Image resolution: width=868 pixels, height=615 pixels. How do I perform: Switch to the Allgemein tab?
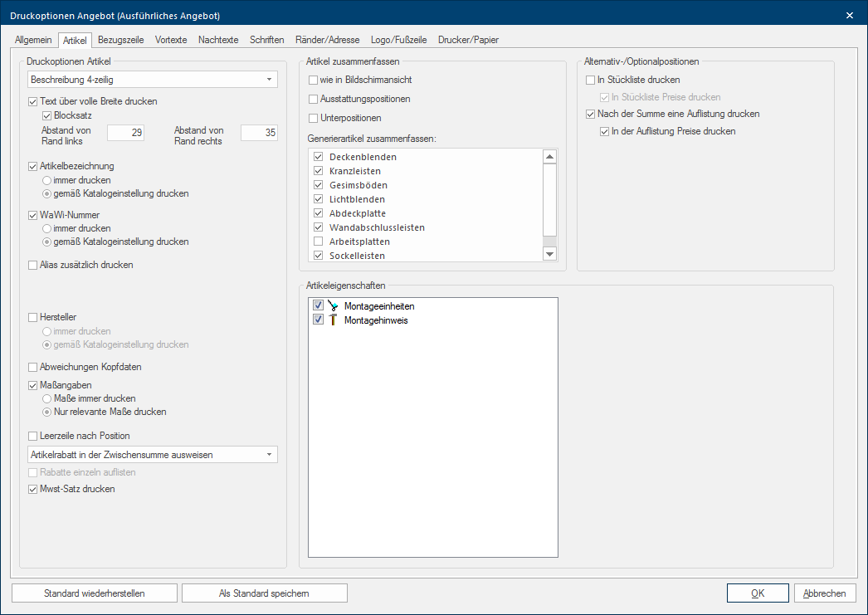point(33,40)
